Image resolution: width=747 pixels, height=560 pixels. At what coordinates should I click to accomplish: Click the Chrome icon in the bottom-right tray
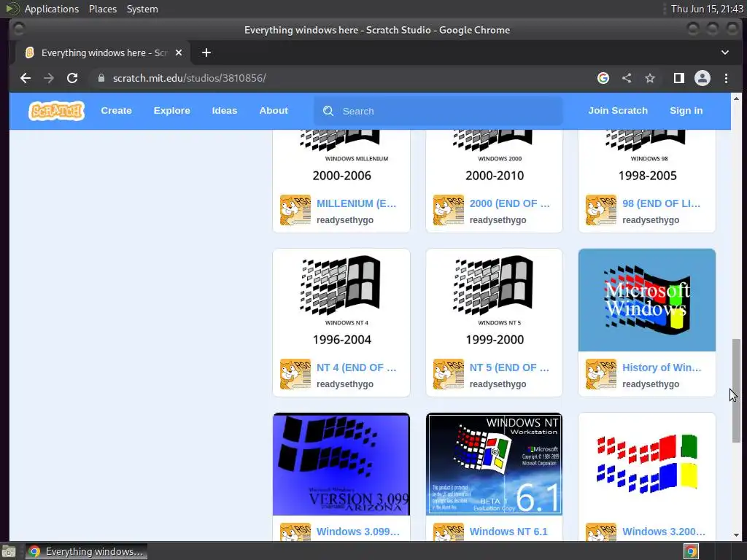point(692,551)
